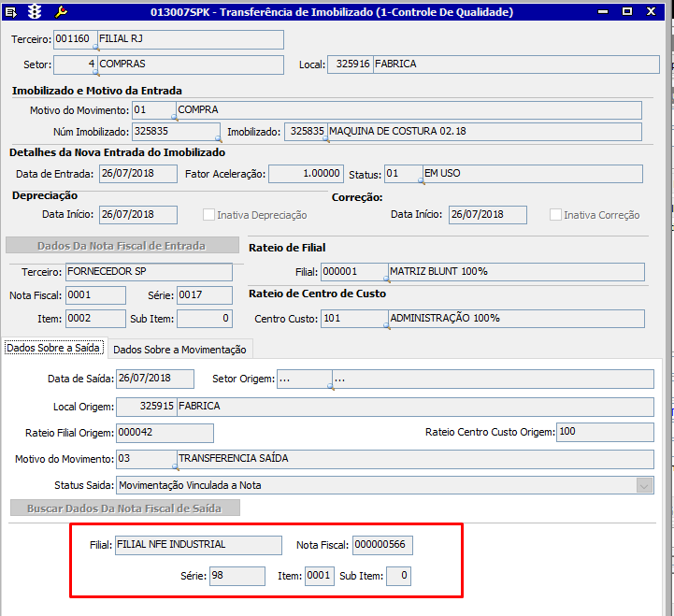Screen dimensions: 674x616
Task: Click the wrench tool icon in title bar
Action: point(61,12)
